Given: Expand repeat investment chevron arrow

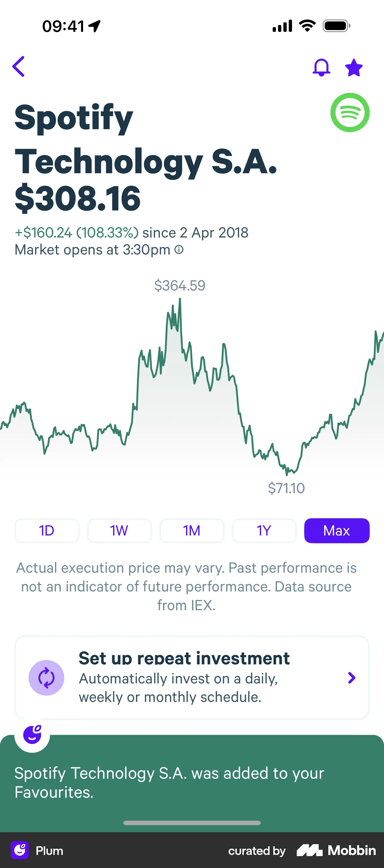Looking at the screenshot, I should [351, 677].
